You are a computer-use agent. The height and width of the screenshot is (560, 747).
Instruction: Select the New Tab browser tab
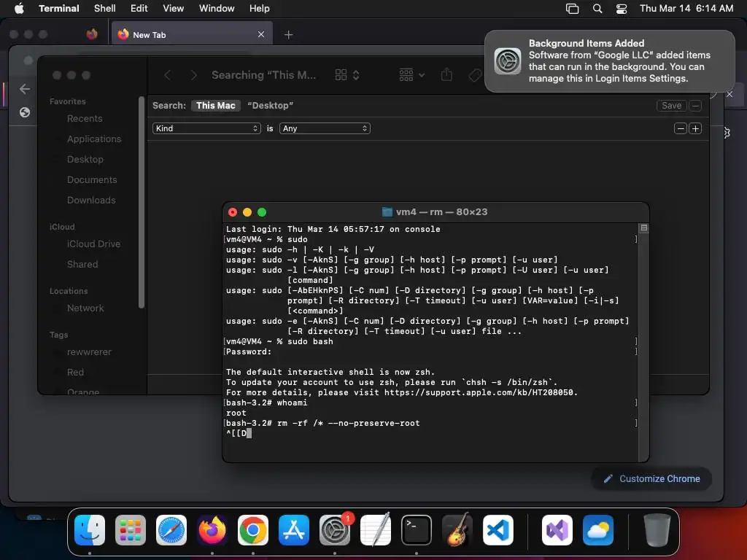click(x=192, y=34)
